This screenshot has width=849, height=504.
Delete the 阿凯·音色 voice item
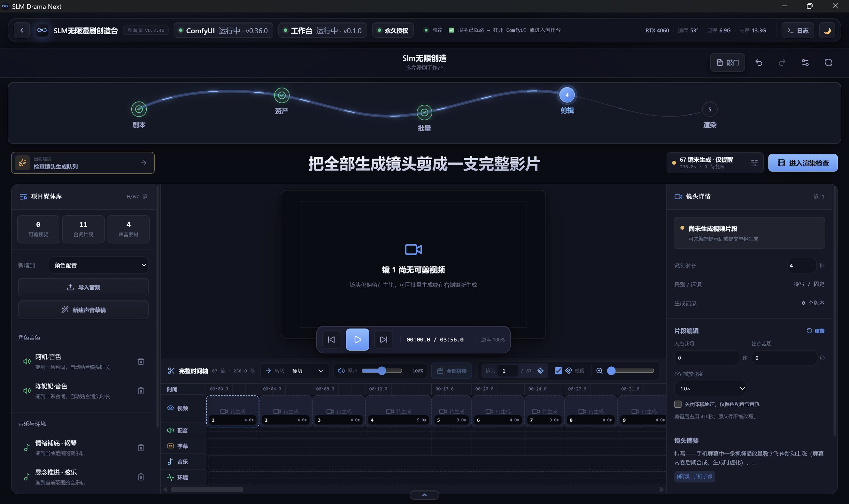coord(141,361)
